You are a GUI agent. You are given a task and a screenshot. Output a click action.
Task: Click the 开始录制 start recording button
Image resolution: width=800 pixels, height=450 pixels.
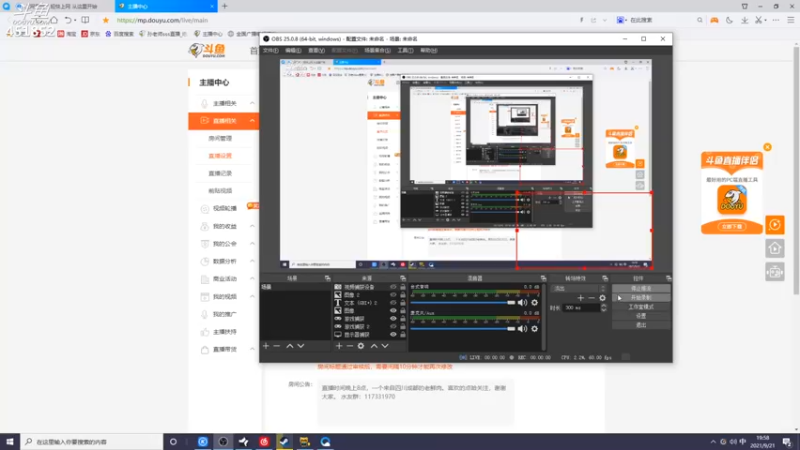coord(641,297)
